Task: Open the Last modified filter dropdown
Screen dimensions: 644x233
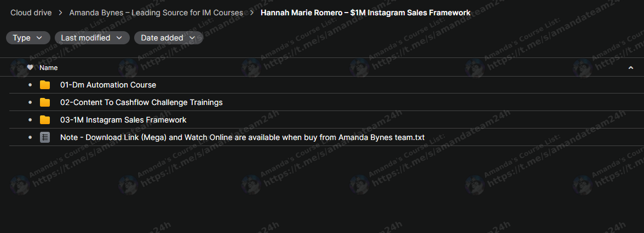Action: pos(92,38)
